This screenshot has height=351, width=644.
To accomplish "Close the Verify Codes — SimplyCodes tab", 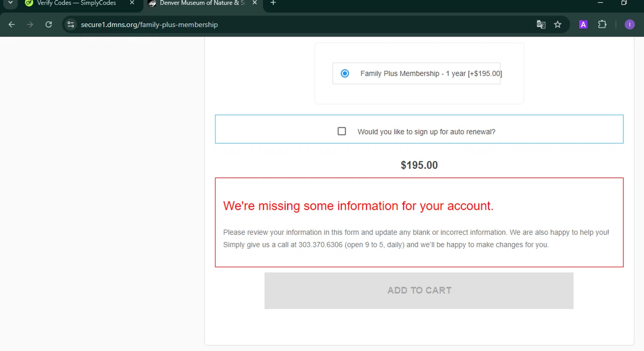I will [x=132, y=3].
